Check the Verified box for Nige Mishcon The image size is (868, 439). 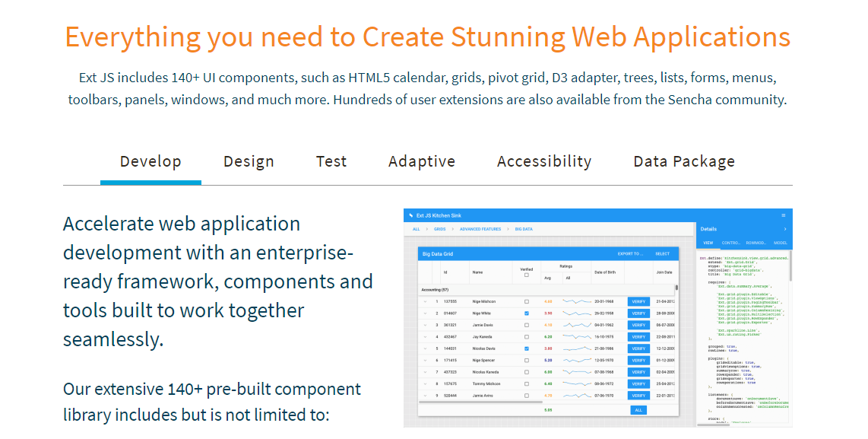point(527,301)
